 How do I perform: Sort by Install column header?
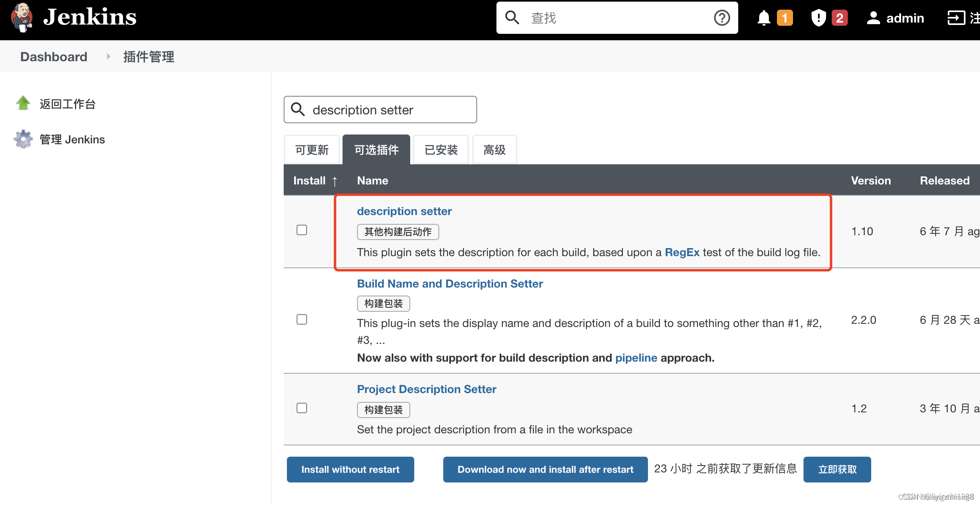pos(315,180)
